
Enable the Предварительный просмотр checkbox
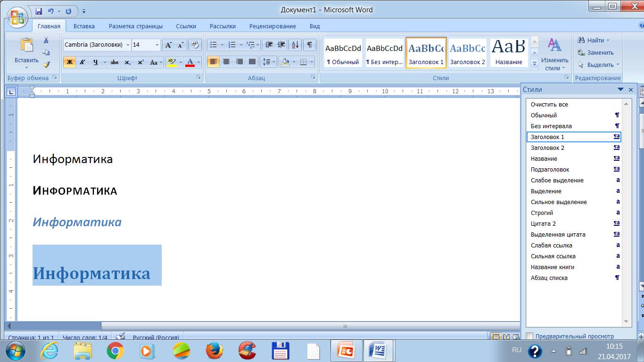point(529,336)
